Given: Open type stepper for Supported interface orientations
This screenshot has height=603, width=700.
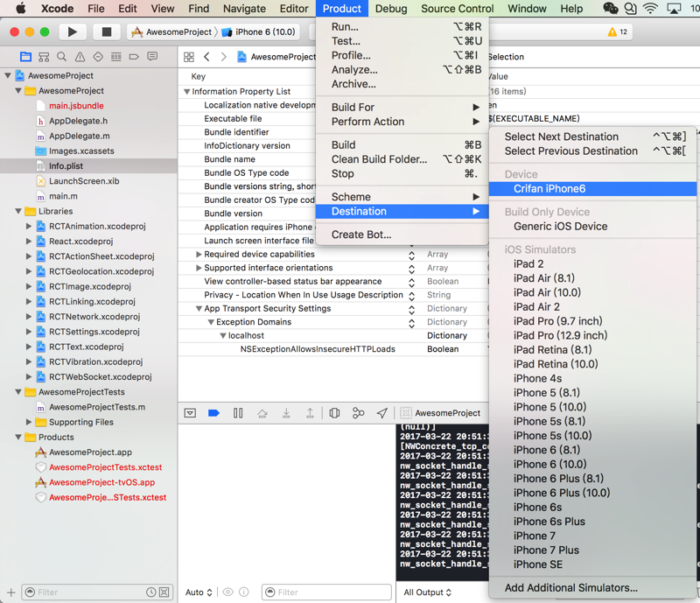Looking at the screenshot, I should point(411,268).
